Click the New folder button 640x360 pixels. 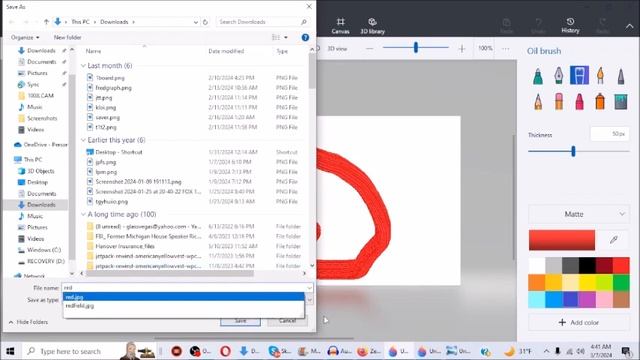tap(68, 37)
